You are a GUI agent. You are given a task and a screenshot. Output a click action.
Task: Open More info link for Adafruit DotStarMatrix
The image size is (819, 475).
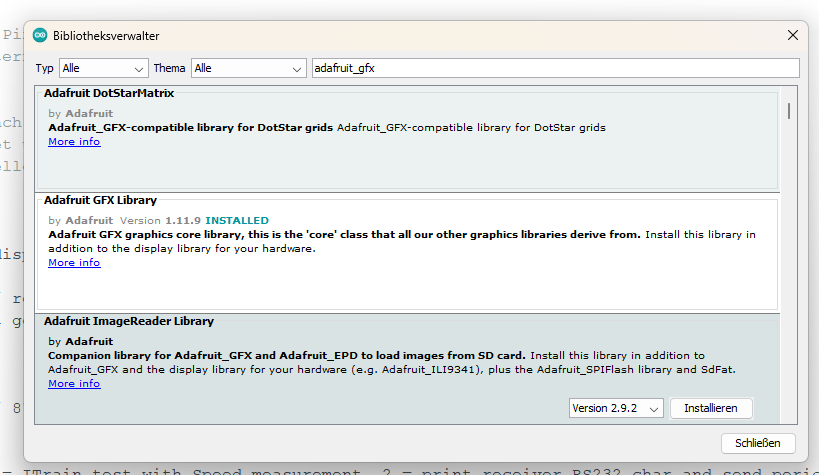(x=74, y=142)
